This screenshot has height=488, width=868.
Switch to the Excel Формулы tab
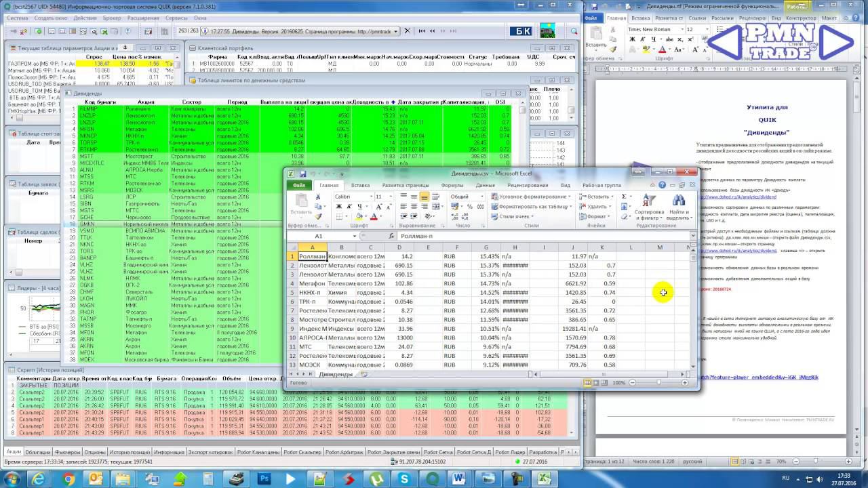coord(452,185)
